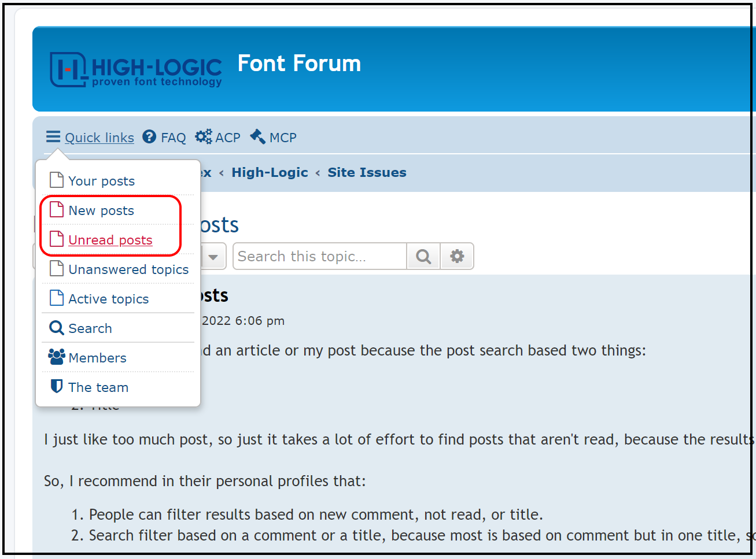
Task: Open The team from Quick links menu
Action: [98, 387]
